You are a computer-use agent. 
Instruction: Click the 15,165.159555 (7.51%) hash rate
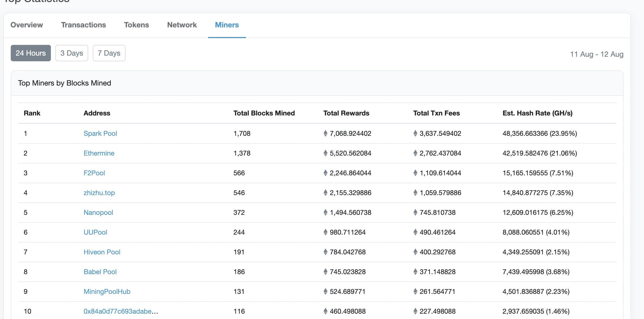click(x=538, y=173)
